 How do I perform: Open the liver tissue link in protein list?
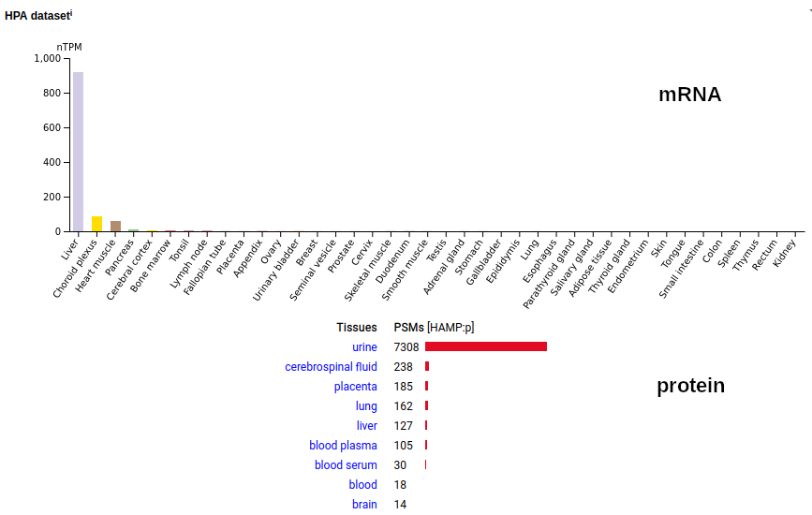(x=366, y=426)
